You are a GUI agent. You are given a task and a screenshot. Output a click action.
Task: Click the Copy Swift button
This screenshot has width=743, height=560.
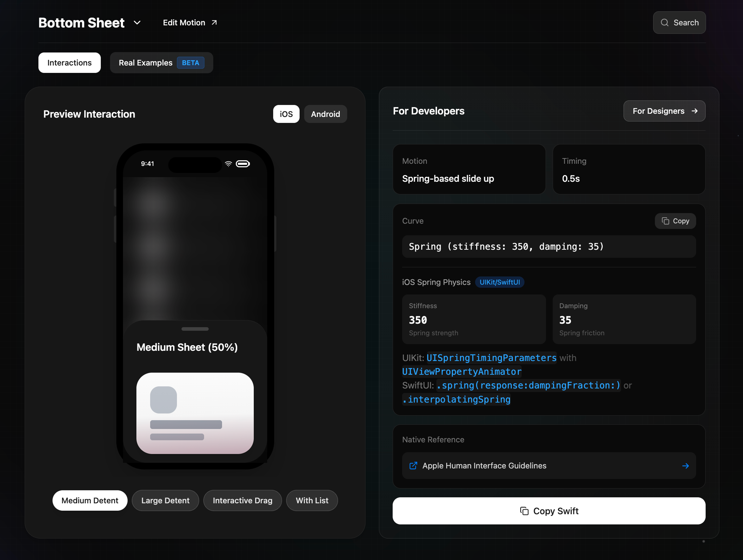549,511
